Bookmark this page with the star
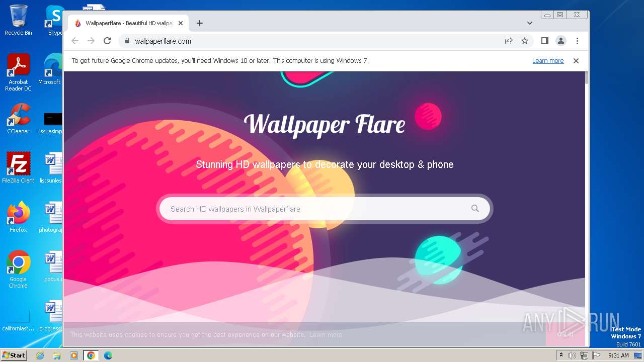644x362 pixels. click(x=525, y=41)
